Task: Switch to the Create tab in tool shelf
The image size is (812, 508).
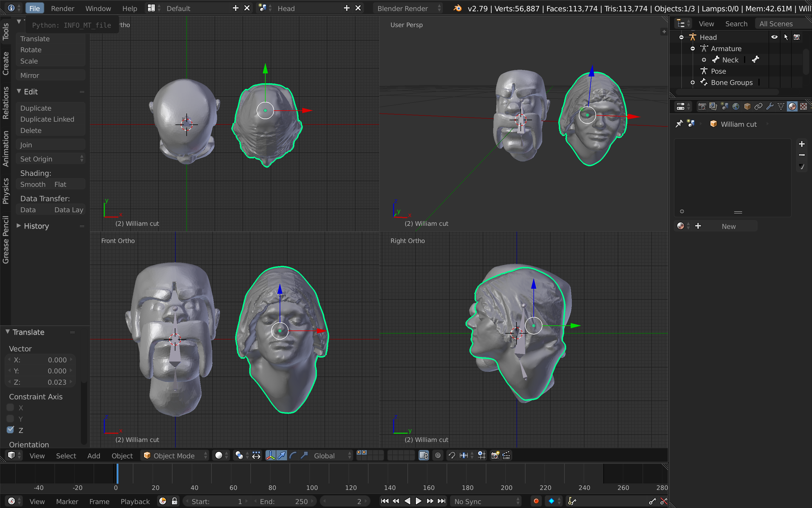Action: (5, 63)
